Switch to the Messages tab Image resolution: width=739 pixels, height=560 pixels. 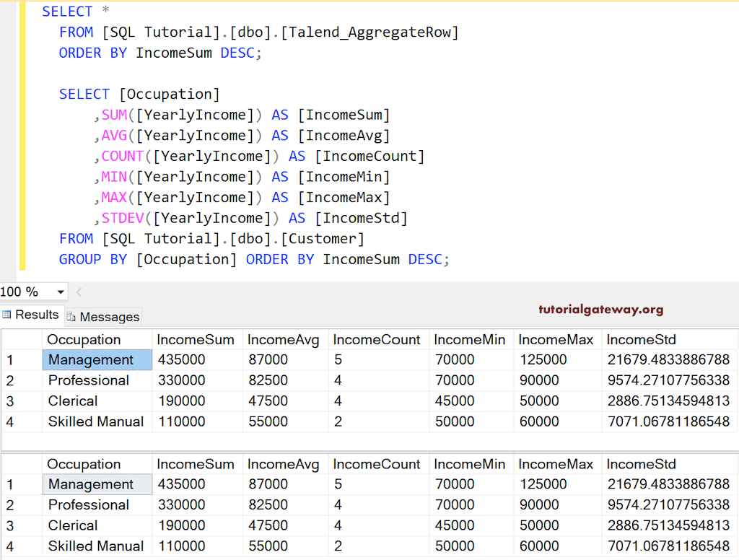[x=108, y=317]
